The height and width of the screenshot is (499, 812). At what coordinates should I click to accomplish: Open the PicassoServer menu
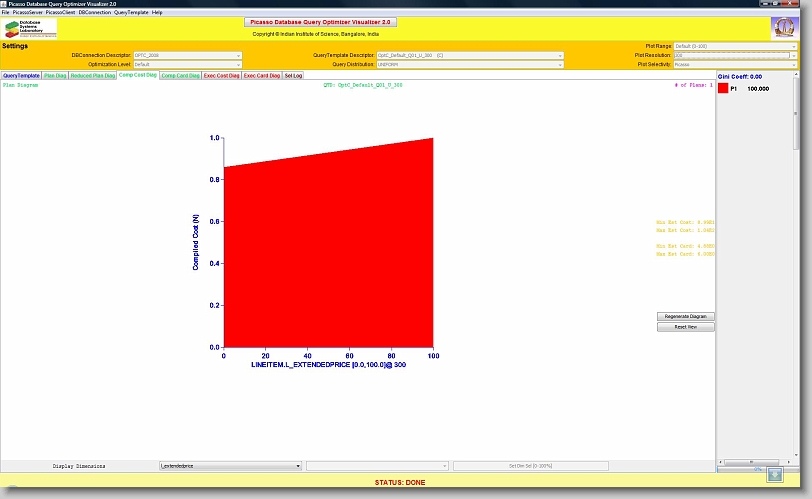pyautogui.click(x=27, y=12)
